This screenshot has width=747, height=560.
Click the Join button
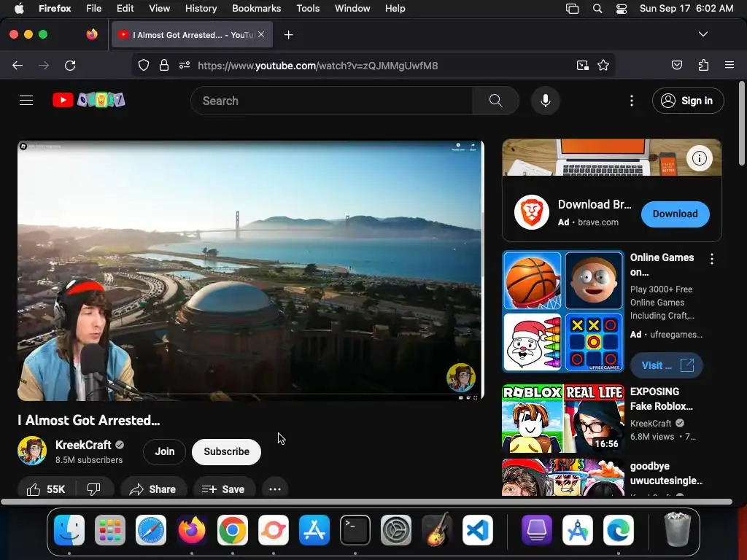click(x=164, y=451)
